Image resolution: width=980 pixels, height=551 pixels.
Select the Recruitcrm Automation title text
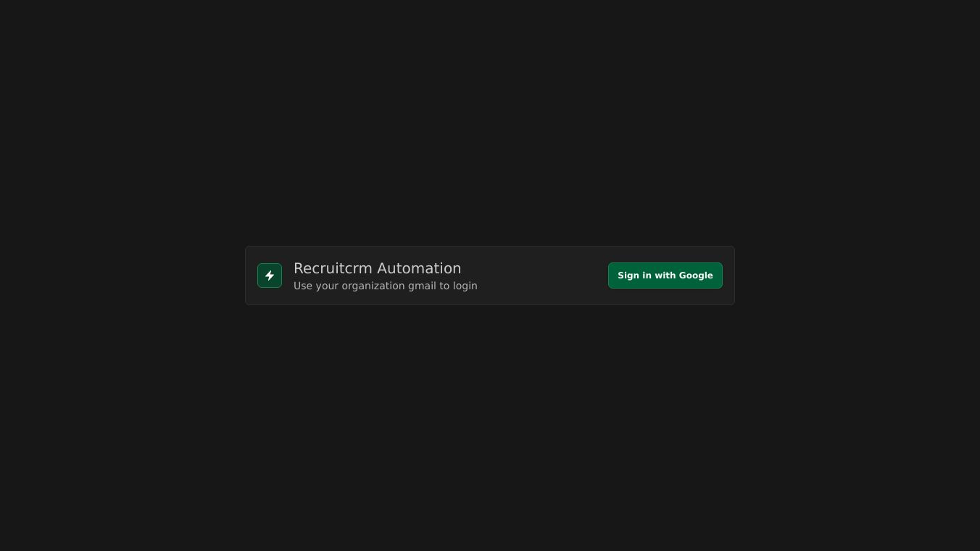(377, 268)
